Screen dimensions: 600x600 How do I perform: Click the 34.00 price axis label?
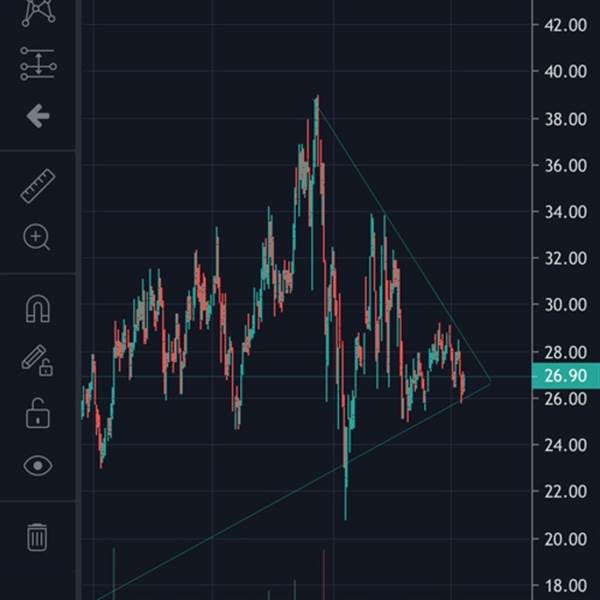pos(566,212)
